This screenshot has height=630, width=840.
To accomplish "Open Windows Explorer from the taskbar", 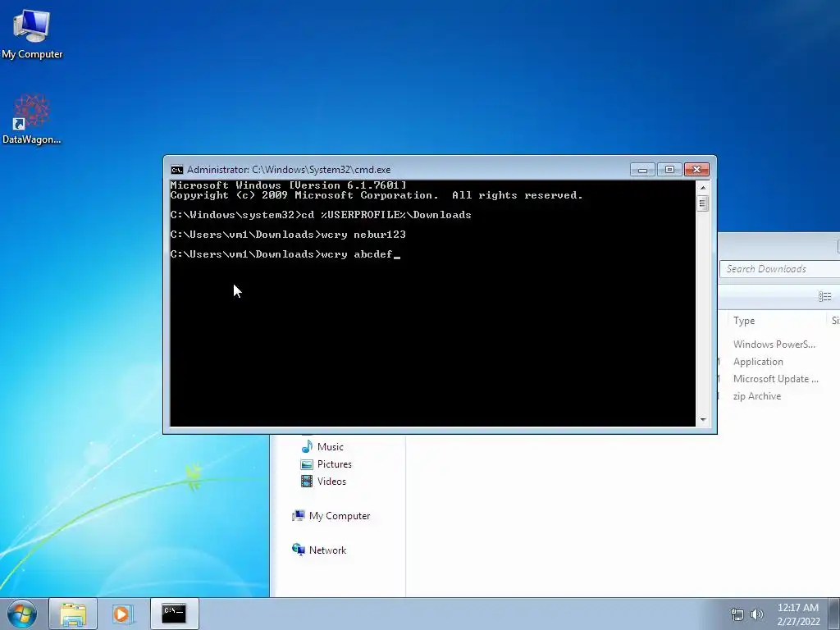I will [x=73, y=614].
